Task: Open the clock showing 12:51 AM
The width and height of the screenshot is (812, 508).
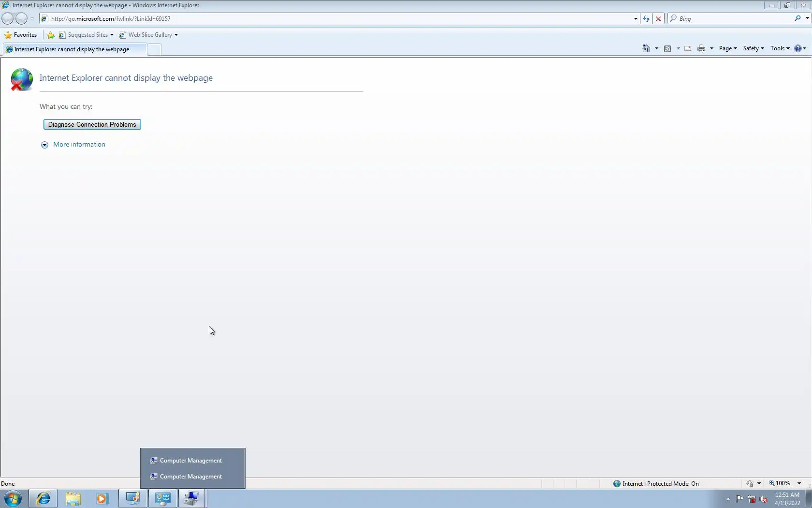Action: pyautogui.click(x=787, y=499)
